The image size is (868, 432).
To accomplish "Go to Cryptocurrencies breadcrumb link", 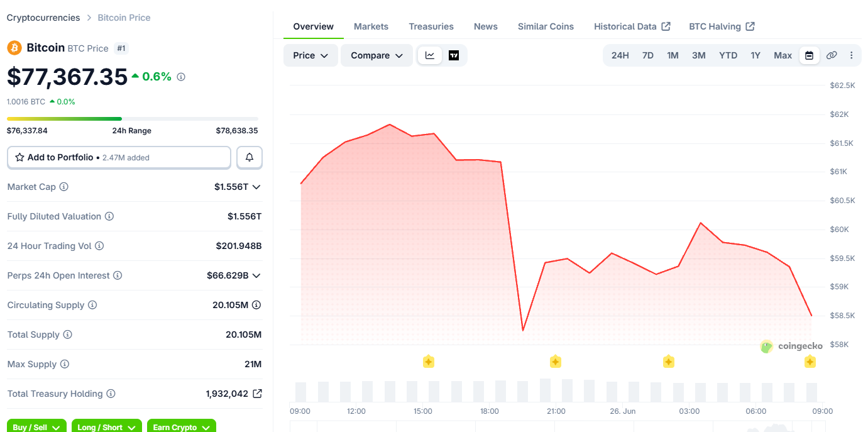I will [43, 18].
